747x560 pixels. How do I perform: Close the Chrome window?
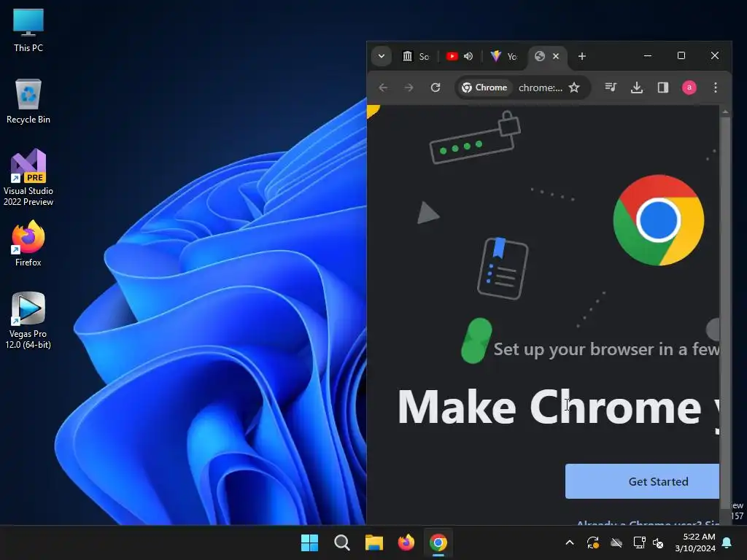click(x=715, y=55)
